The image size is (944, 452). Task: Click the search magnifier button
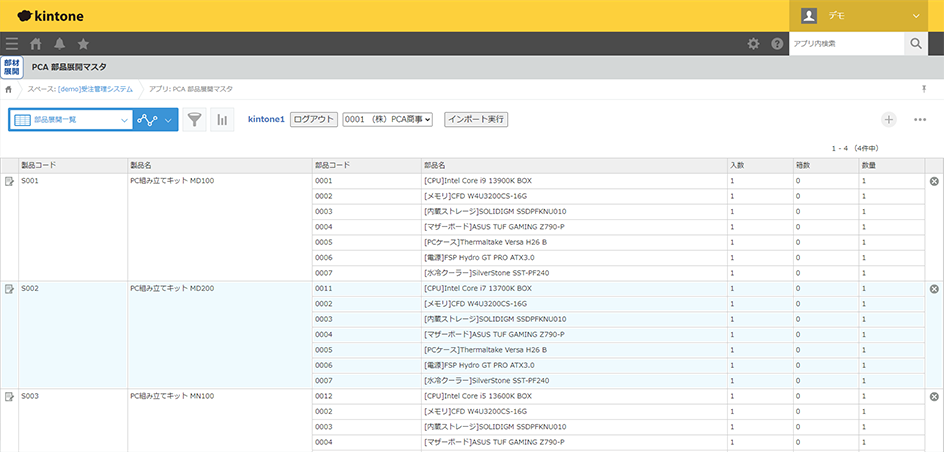pos(915,44)
